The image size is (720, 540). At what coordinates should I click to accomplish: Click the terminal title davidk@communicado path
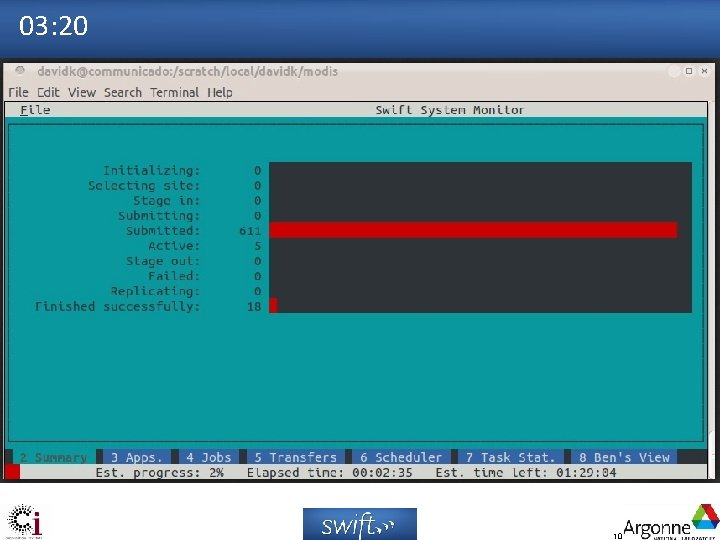[x=187, y=72]
